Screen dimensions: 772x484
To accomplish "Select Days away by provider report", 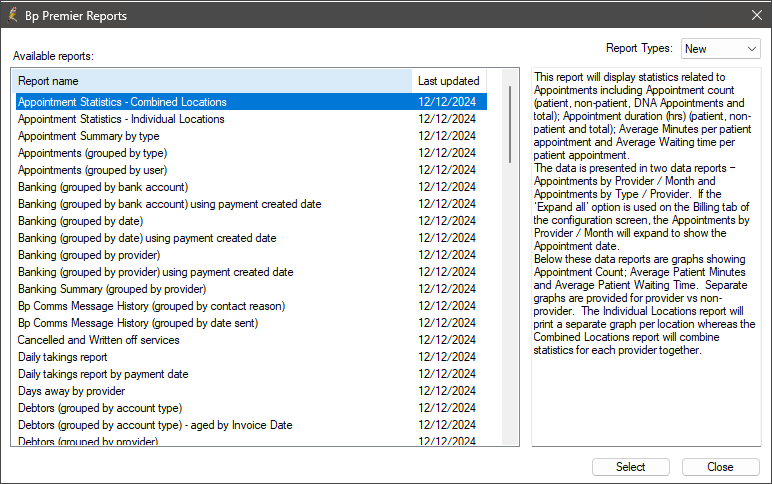I will coord(251,391).
